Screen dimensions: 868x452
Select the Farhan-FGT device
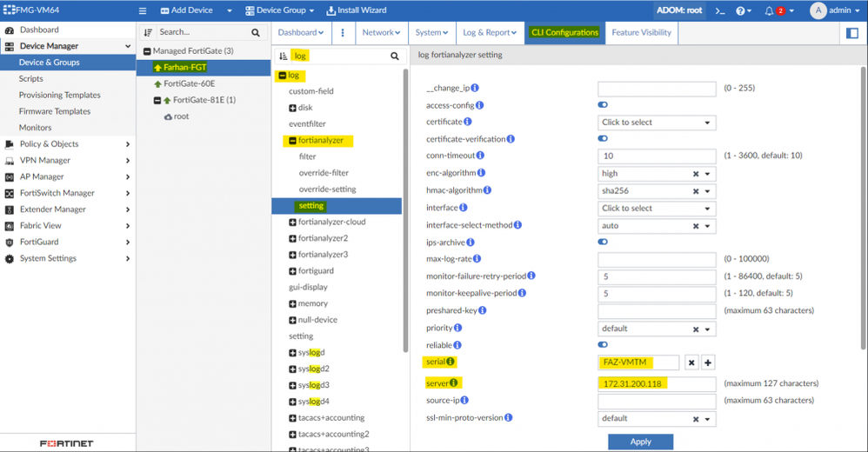tap(185, 68)
